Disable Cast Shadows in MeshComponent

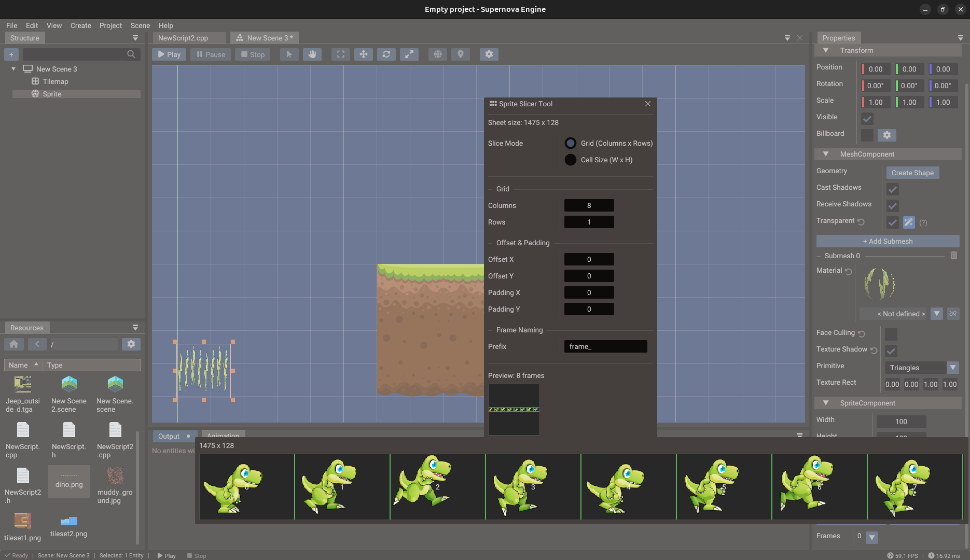[892, 189]
